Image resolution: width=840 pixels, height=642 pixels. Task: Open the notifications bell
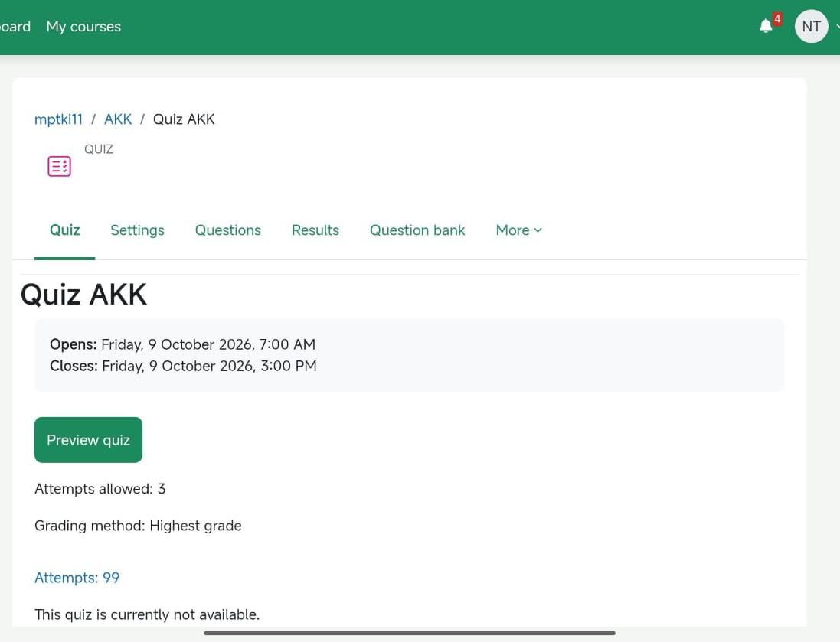[x=766, y=26]
